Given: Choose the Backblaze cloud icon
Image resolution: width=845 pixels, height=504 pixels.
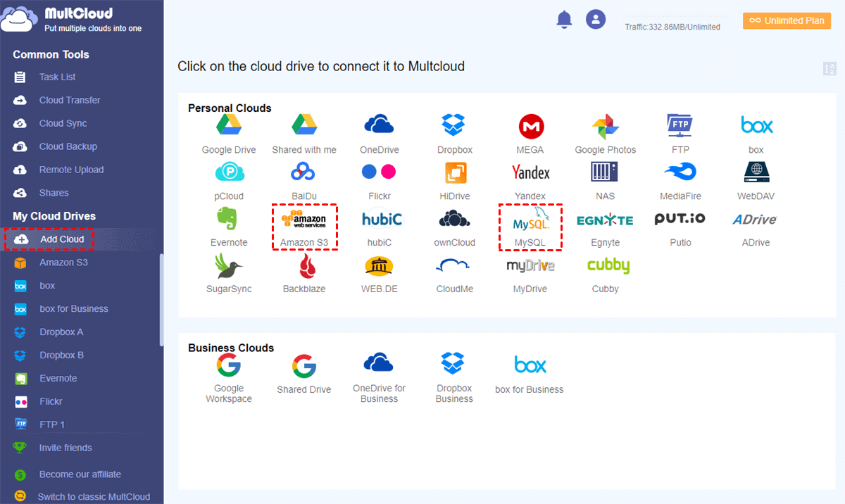Looking at the screenshot, I should 304,273.
